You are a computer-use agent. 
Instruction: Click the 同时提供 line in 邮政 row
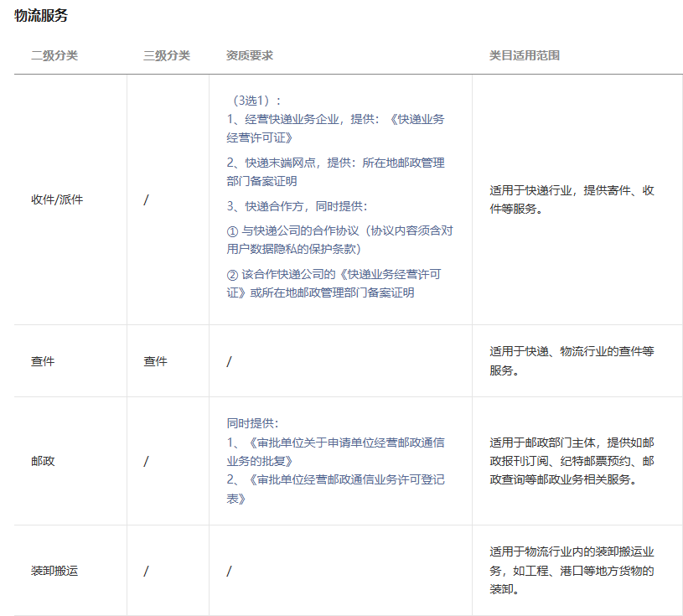[252, 423]
